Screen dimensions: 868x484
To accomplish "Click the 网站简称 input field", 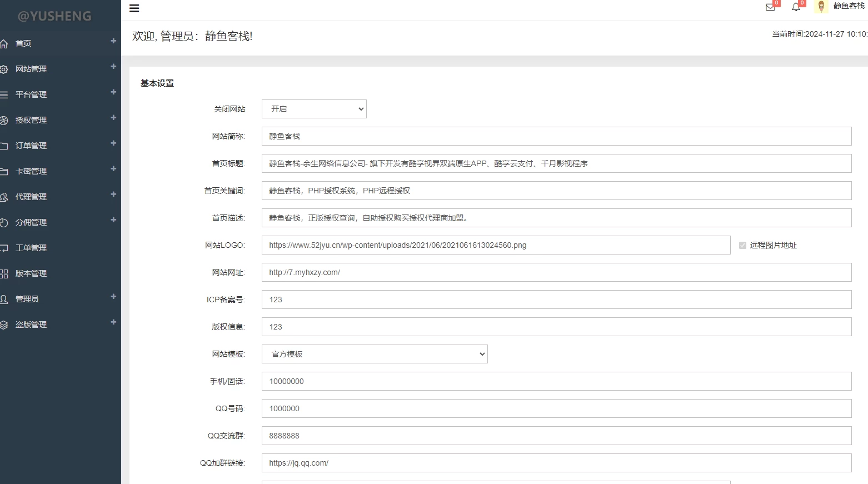I will (556, 136).
